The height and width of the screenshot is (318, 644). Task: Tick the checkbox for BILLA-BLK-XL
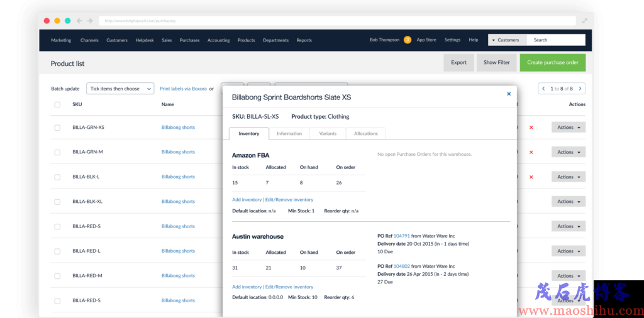57,202
